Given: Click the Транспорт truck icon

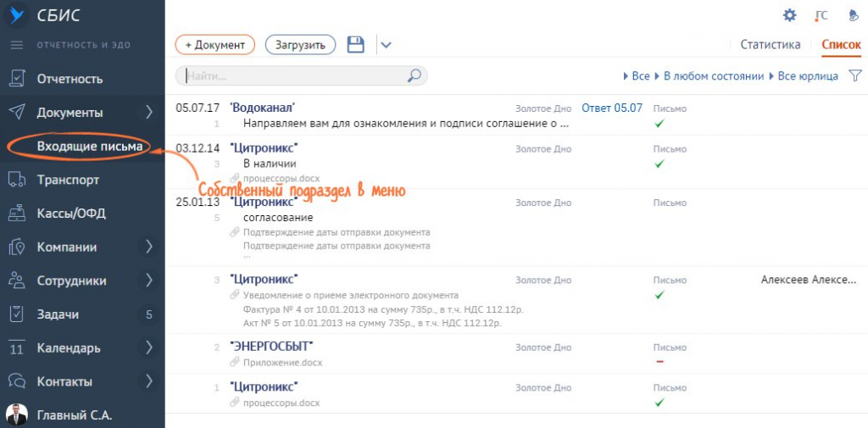Looking at the screenshot, I should pos(17,180).
